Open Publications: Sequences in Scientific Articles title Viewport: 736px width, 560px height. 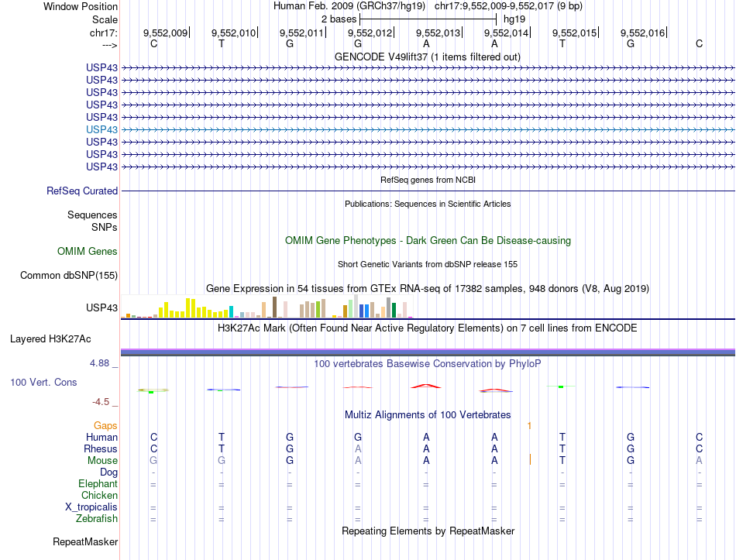pyautogui.click(x=428, y=204)
